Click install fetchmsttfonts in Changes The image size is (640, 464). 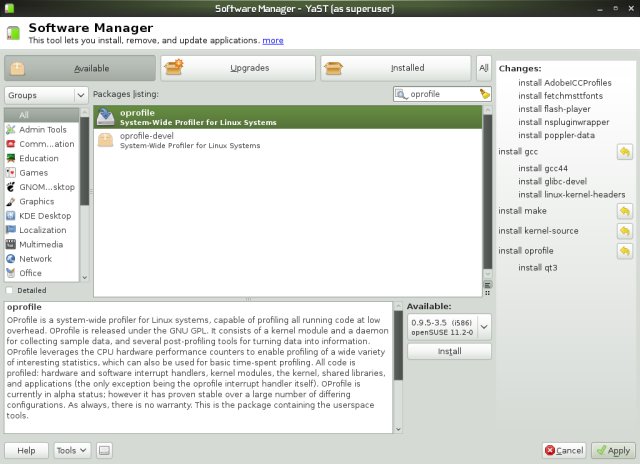tap(560, 96)
